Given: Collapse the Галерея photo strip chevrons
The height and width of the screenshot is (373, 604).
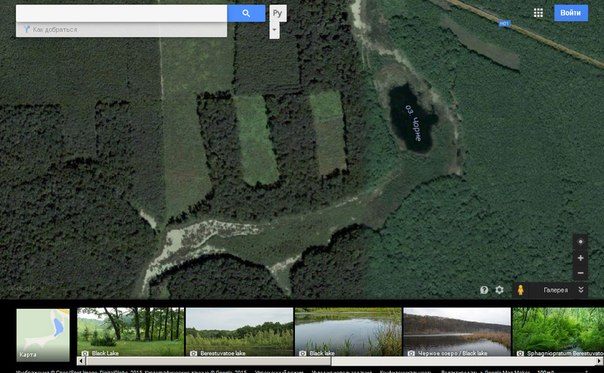Looking at the screenshot, I should [581, 290].
